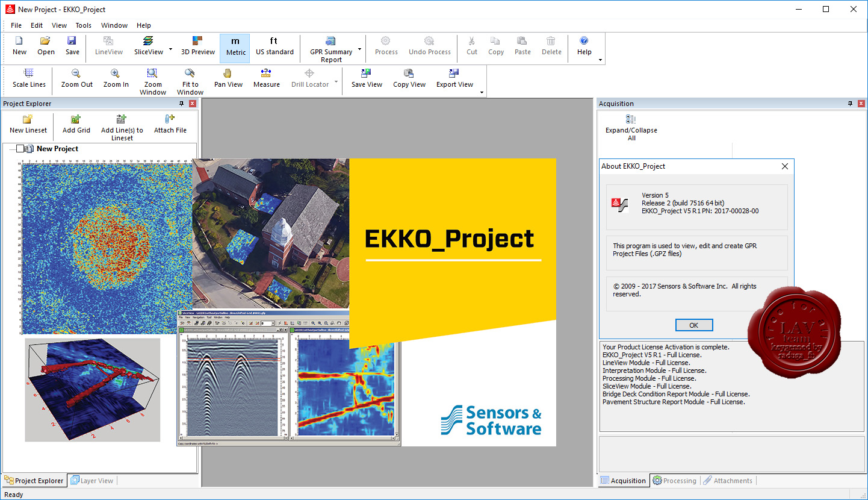Open the 3D Preview tool
Screen dimensions: 868x500
(198, 45)
